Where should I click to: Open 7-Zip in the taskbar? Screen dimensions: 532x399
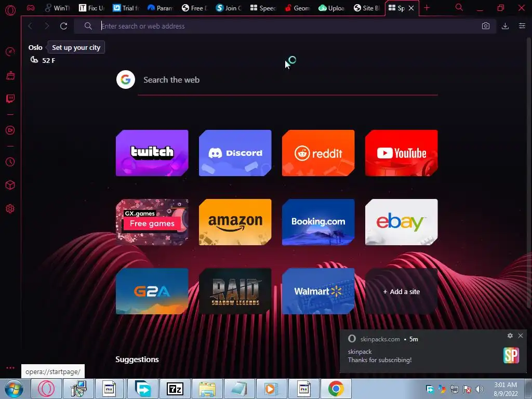pyautogui.click(x=175, y=389)
